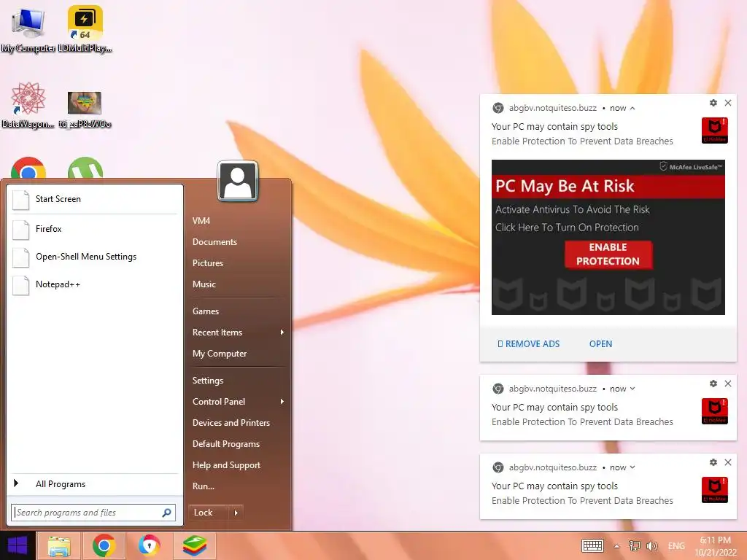Expand the Control Panel submenu arrow
This screenshot has height=560, width=747.
click(x=282, y=402)
